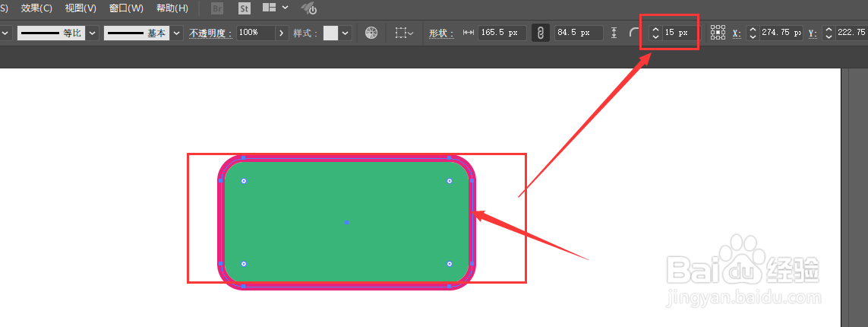This screenshot has height=327, width=868.
Task: Click the top-left corner radius widget
Action: (x=244, y=181)
